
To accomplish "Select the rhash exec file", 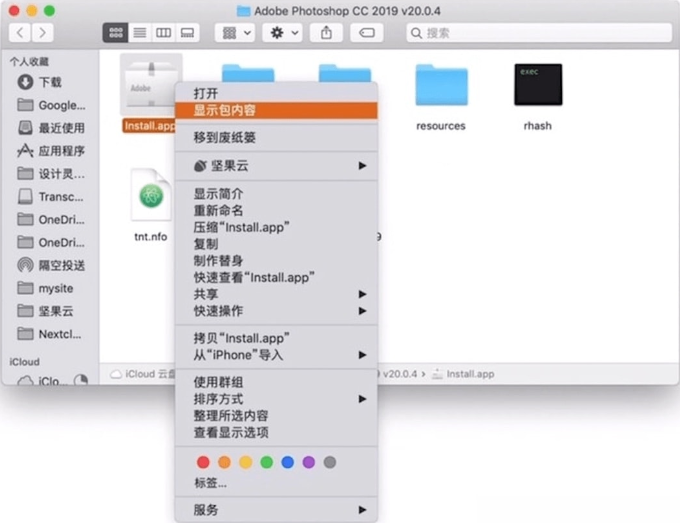I will (538, 85).
